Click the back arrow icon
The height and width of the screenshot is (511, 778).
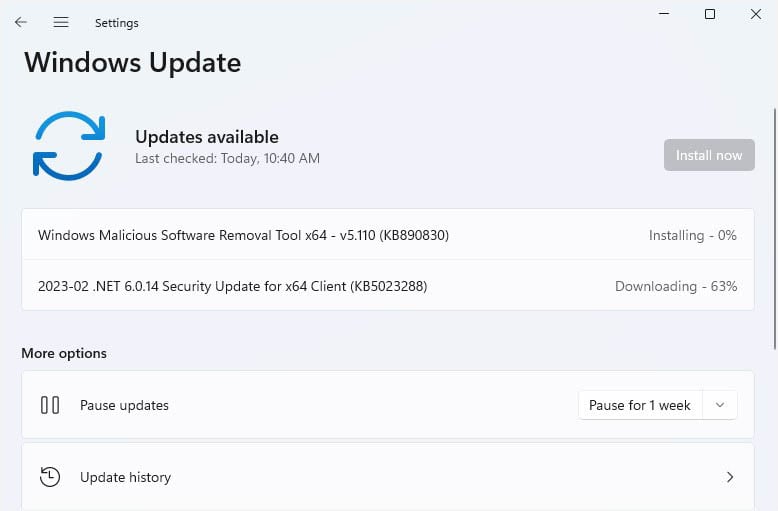click(21, 22)
